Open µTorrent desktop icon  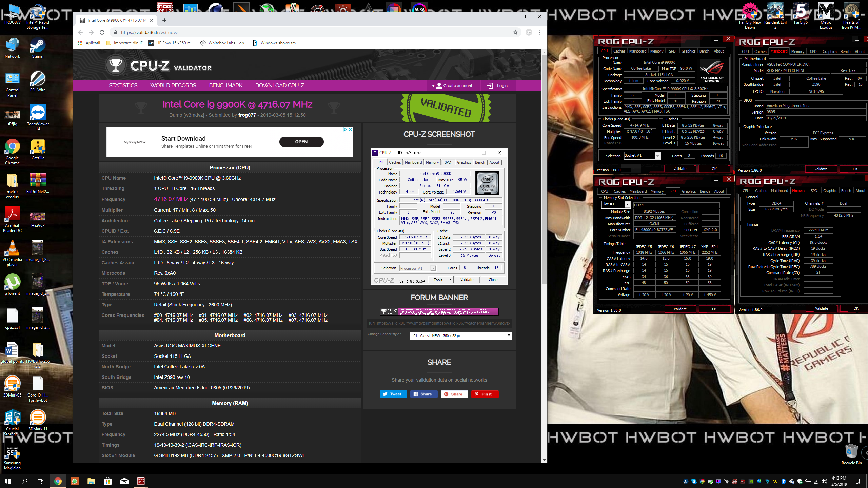pyautogui.click(x=12, y=285)
